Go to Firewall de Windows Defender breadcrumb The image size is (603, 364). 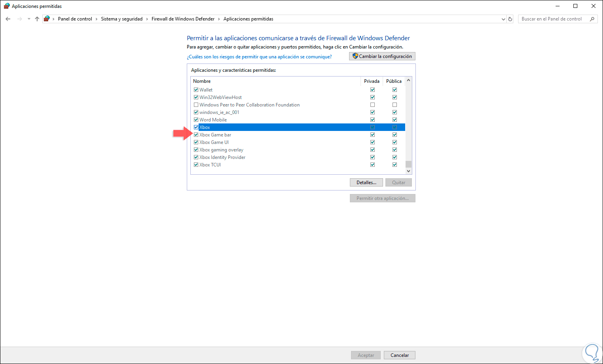click(183, 19)
